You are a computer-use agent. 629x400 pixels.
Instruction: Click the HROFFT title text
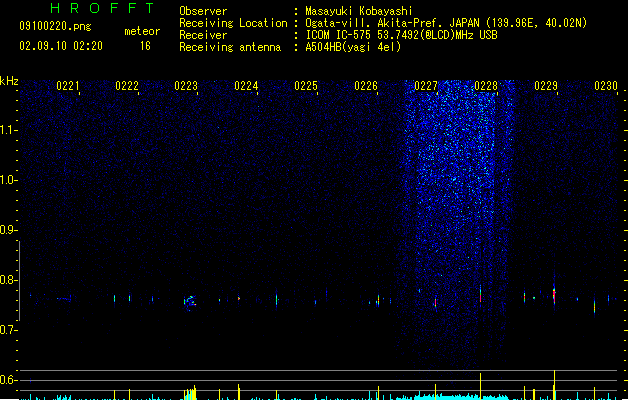click(x=102, y=8)
